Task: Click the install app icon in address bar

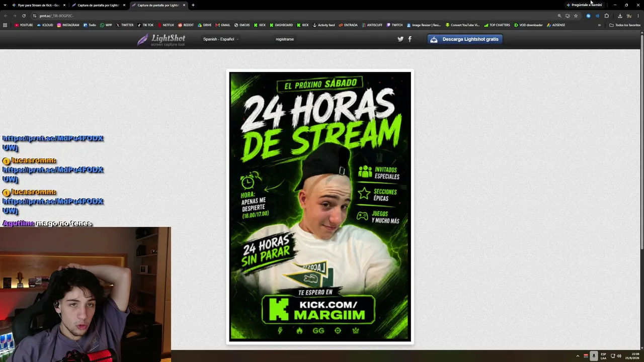Action: [568, 16]
